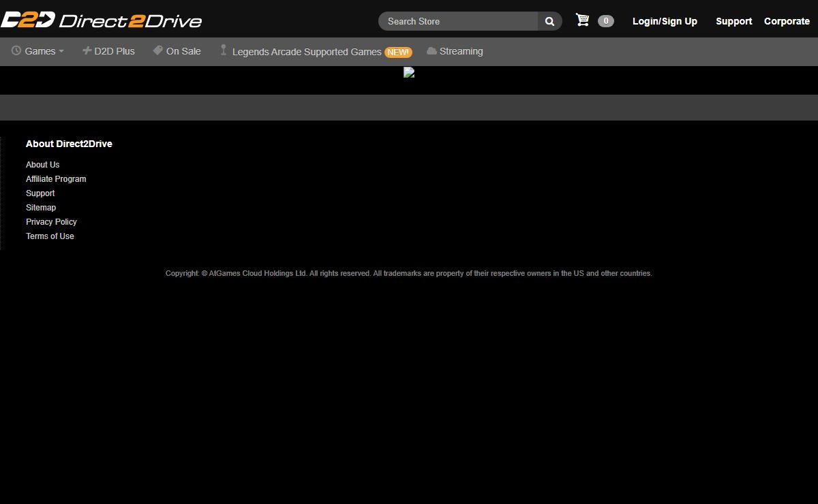This screenshot has width=818, height=504.
Task: Open the footer Support link
Action: coord(40,193)
